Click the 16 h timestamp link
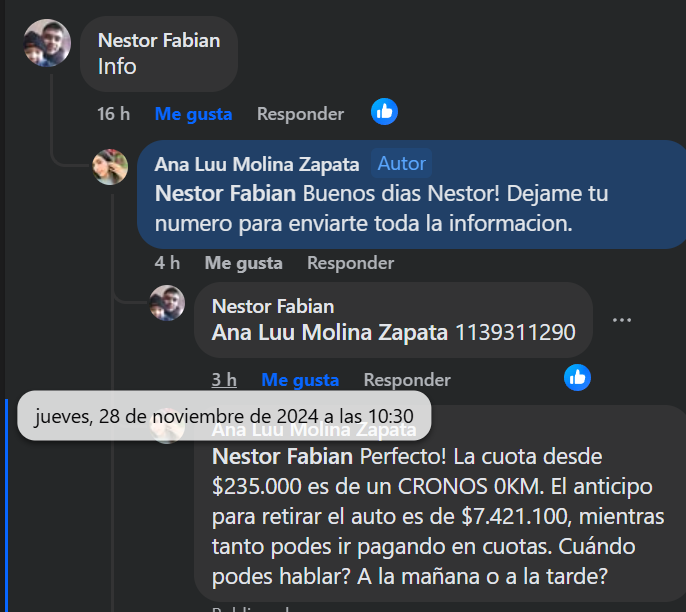This screenshot has width=686, height=612. (113, 114)
